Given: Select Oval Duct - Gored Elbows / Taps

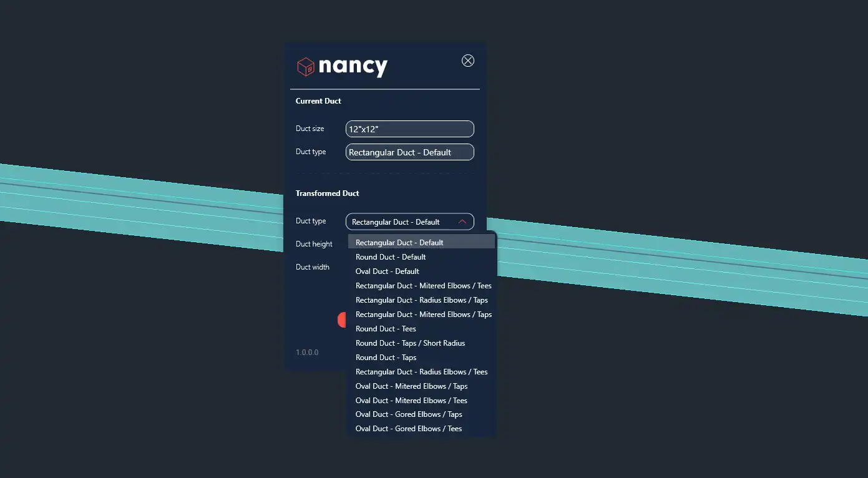Looking at the screenshot, I should (409, 414).
